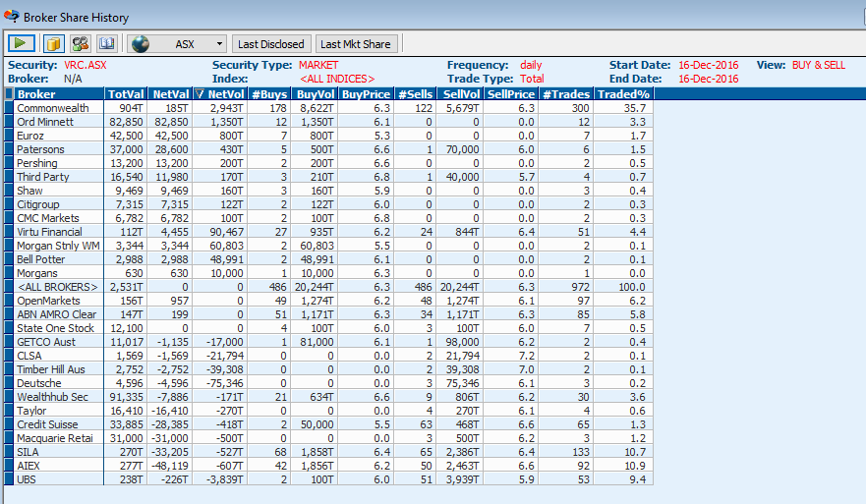Click the BUY & SELL view value

coord(819,65)
